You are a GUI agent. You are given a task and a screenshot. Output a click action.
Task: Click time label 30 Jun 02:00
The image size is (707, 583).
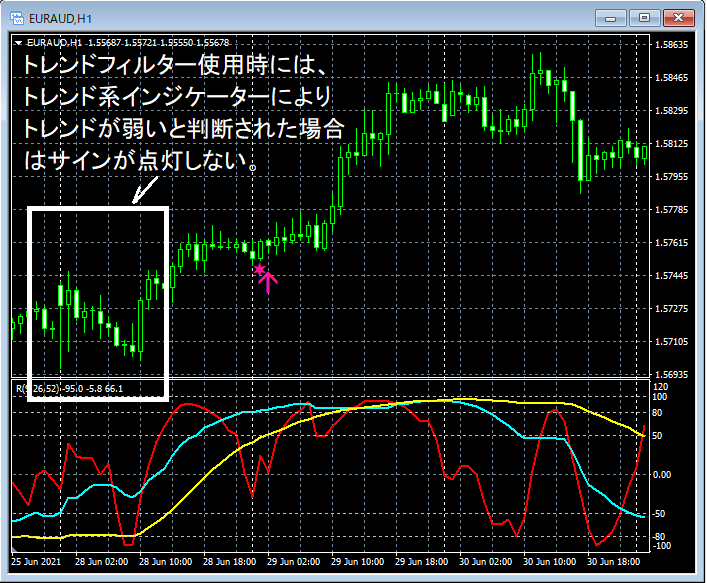pyautogui.click(x=486, y=562)
